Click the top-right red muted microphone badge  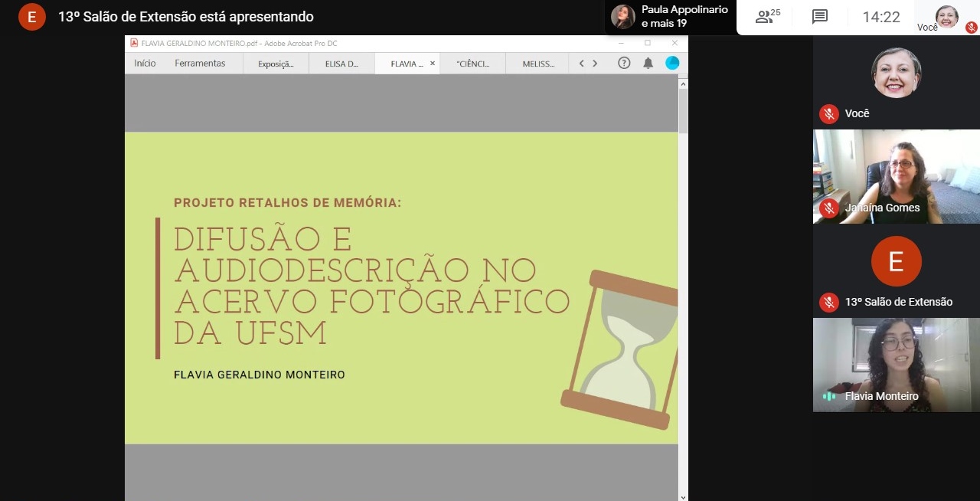pyautogui.click(x=971, y=28)
